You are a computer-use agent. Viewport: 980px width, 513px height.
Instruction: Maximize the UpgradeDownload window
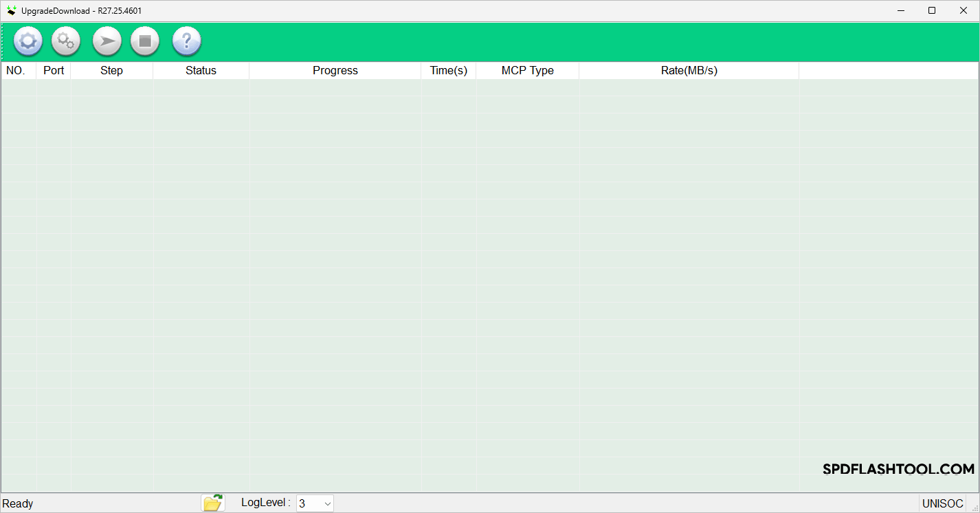pyautogui.click(x=932, y=10)
